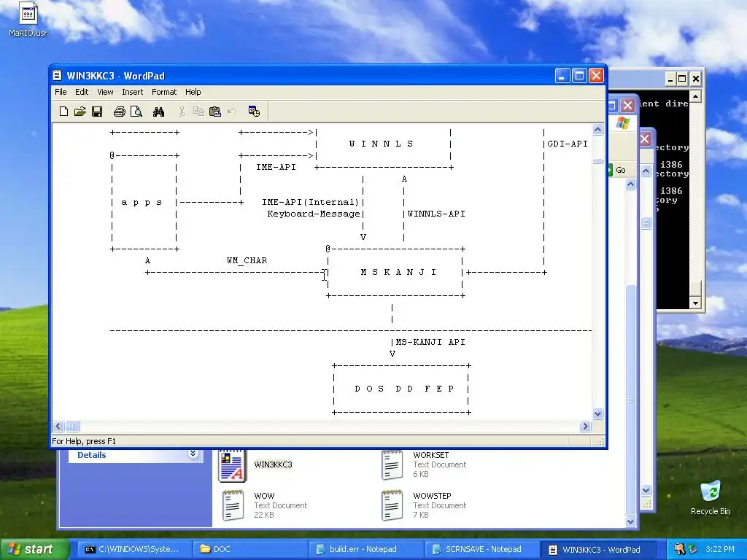747x560 pixels.
Task: Click the system tray clock showing 3:22 PM
Action: click(720, 549)
